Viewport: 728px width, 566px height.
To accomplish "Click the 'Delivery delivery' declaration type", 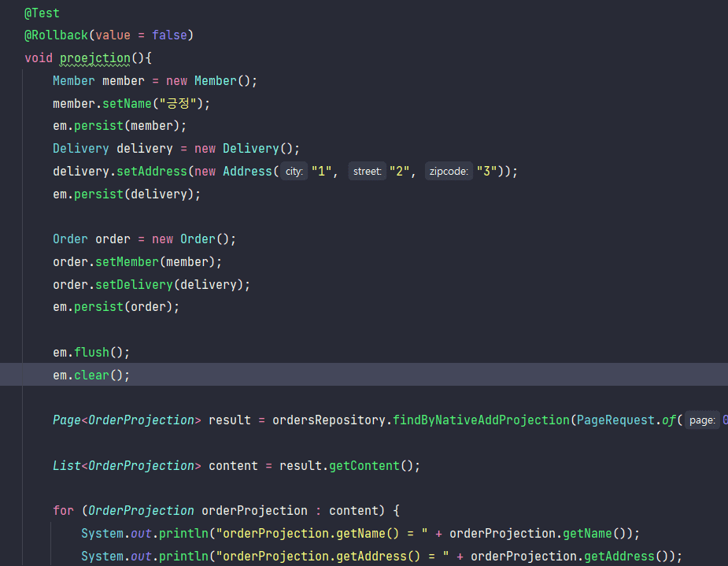I will (x=81, y=149).
